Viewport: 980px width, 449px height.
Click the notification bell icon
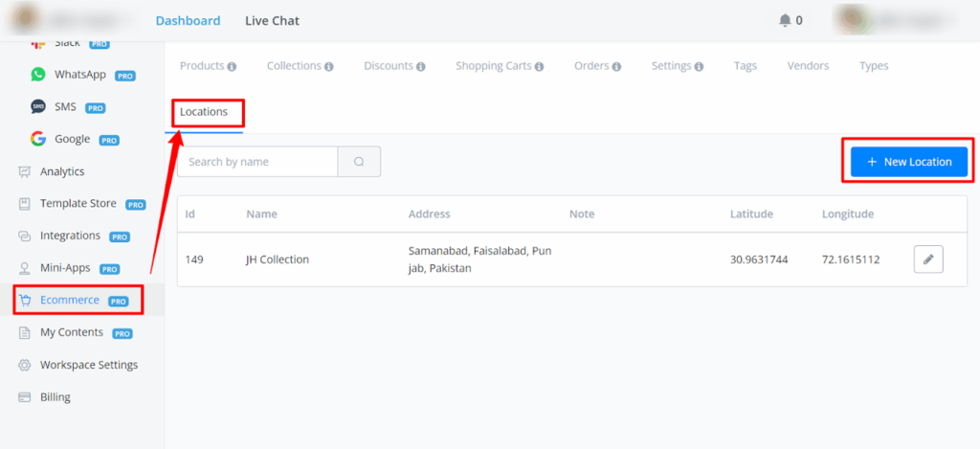click(x=785, y=20)
